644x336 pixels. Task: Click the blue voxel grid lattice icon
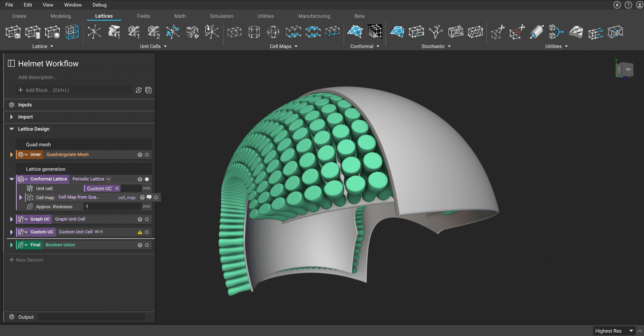pyautogui.click(x=72, y=32)
